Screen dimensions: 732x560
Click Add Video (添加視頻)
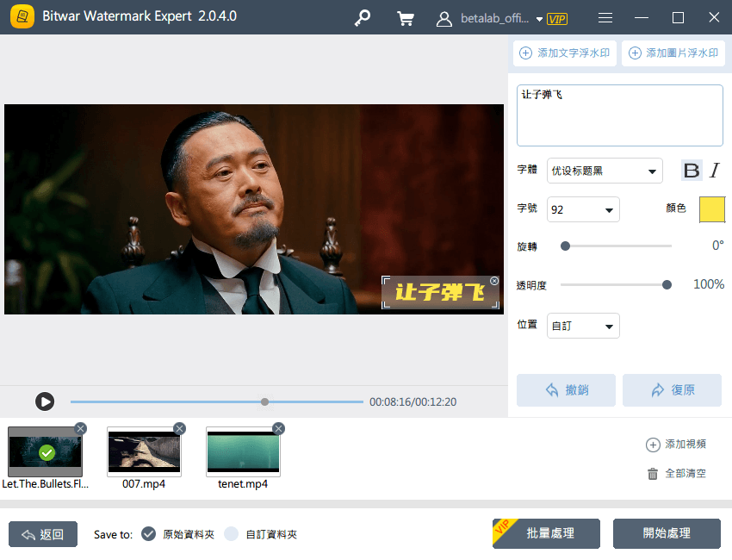(675, 445)
